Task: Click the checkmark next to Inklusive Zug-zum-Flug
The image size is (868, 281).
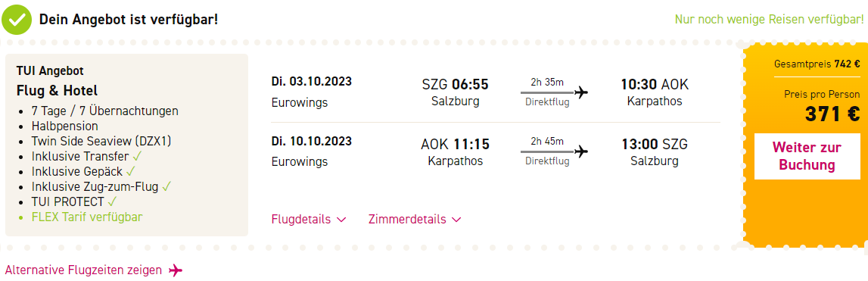Action: [x=166, y=187]
